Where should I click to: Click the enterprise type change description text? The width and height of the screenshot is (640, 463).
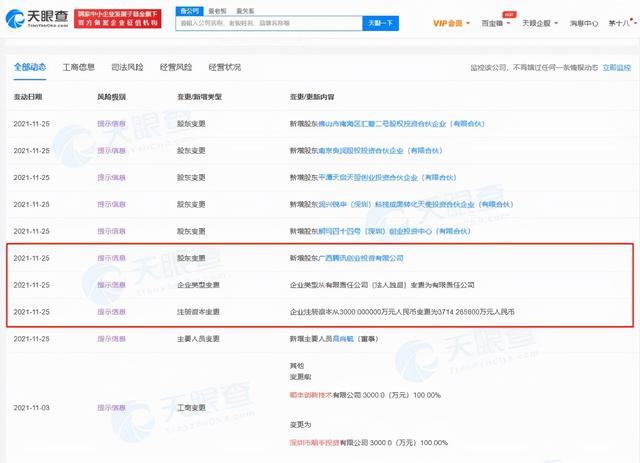382,285
